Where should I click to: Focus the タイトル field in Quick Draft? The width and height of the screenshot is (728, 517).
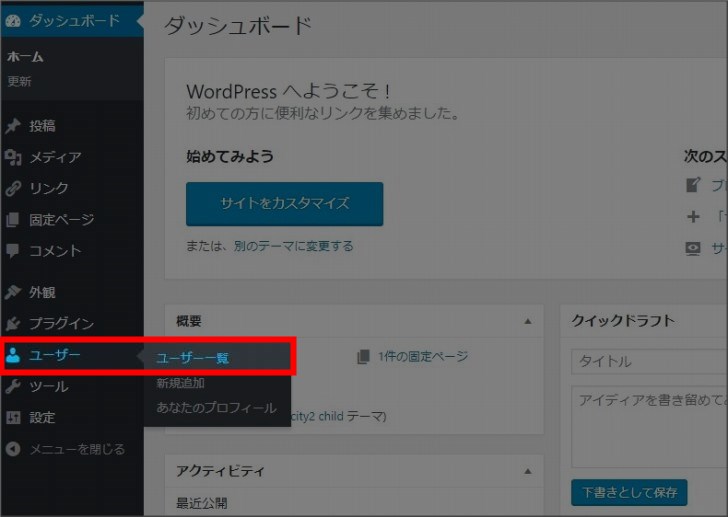[650, 361]
